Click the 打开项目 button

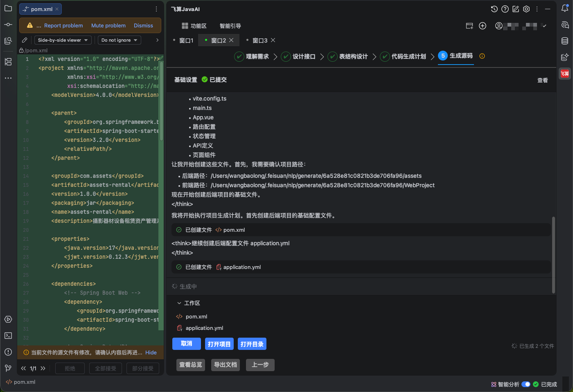[219, 344]
